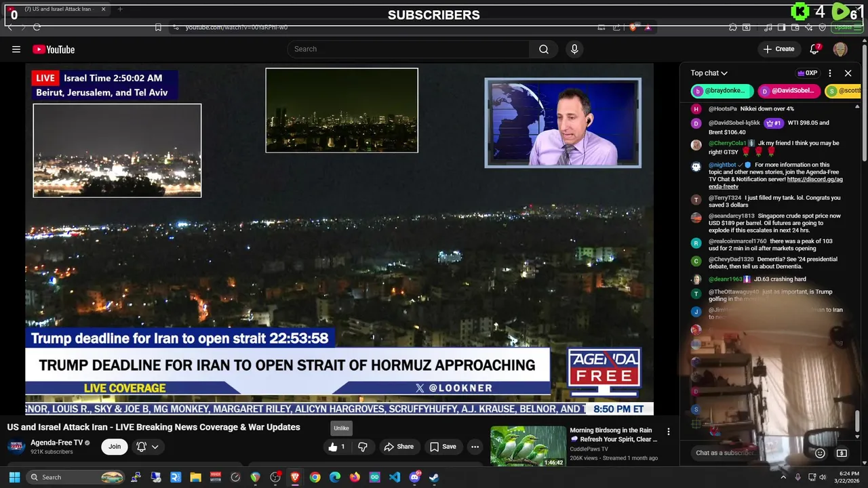The width and height of the screenshot is (868, 488).
Task: Reload the page in the browser
Action: click(x=37, y=27)
